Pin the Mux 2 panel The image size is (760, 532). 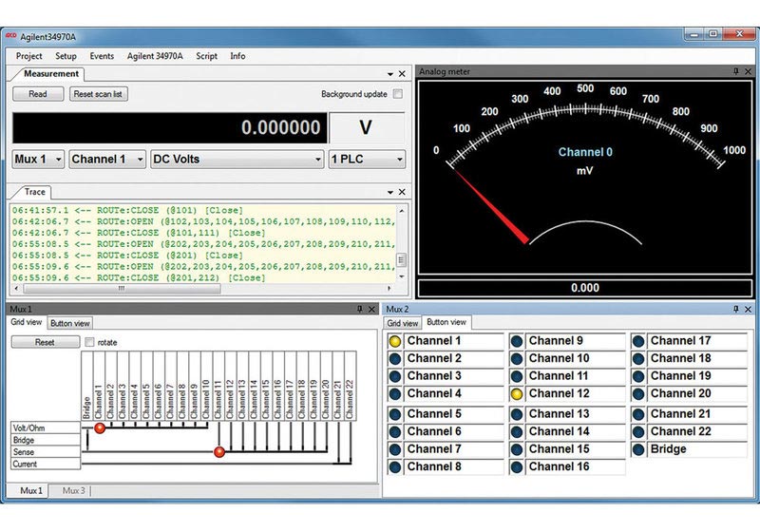click(x=735, y=309)
